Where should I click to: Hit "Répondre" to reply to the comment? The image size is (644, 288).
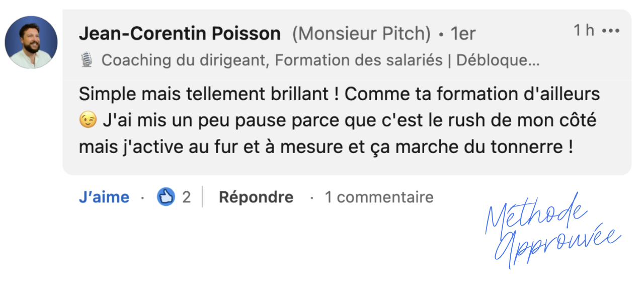click(256, 197)
